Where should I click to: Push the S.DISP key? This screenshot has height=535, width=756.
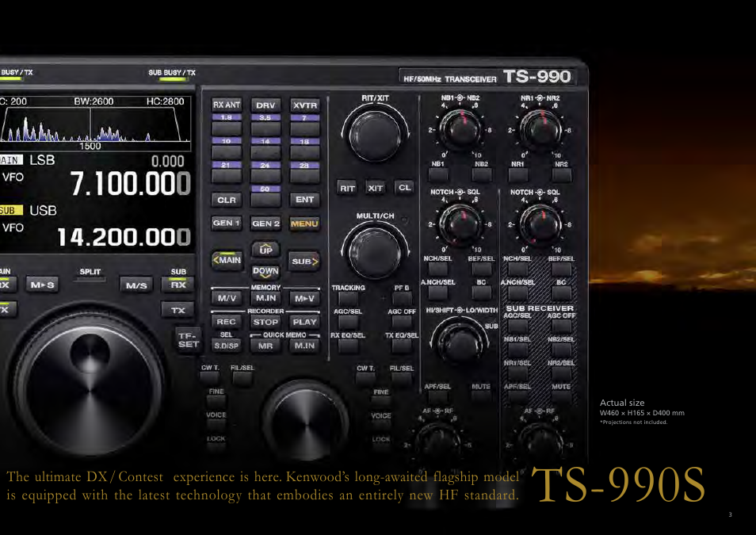227,346
